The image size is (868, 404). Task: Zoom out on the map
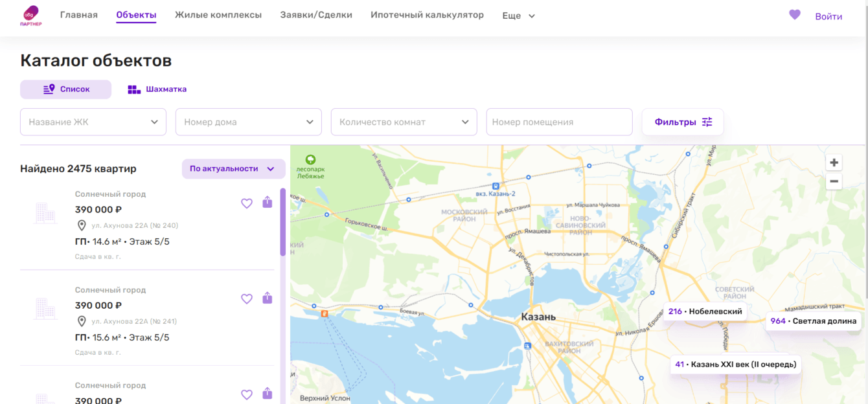click(x=834, y=182)
